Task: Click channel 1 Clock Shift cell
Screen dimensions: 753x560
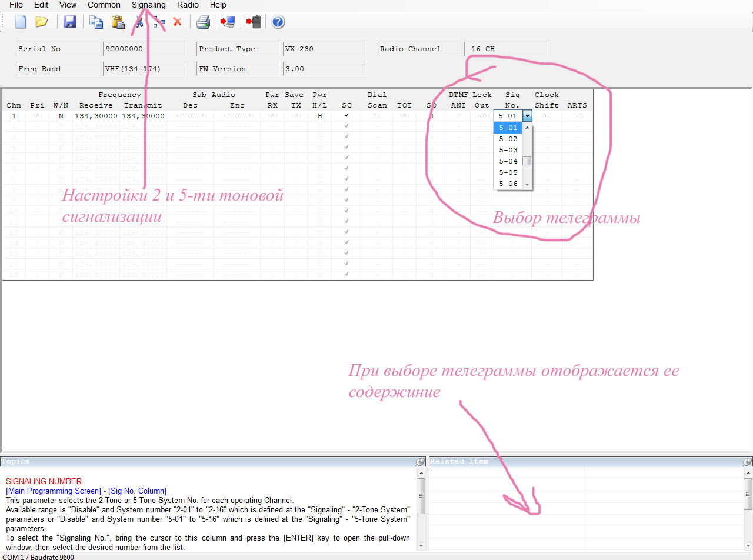Action: click(x=547, y=116)
